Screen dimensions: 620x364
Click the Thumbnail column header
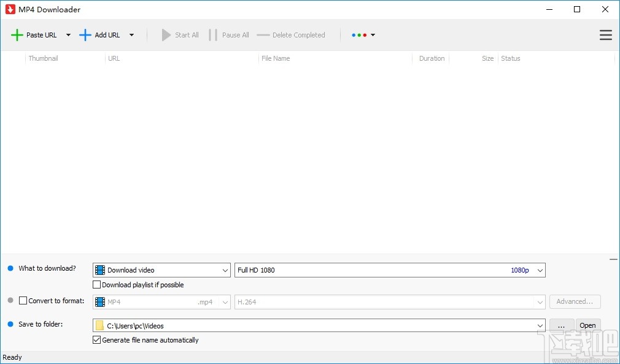43,58
